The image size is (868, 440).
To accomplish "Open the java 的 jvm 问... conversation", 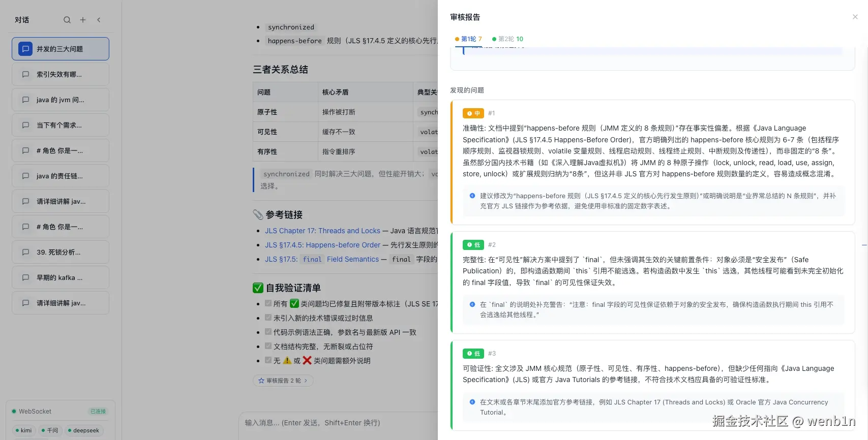I will tap(61, 100).
